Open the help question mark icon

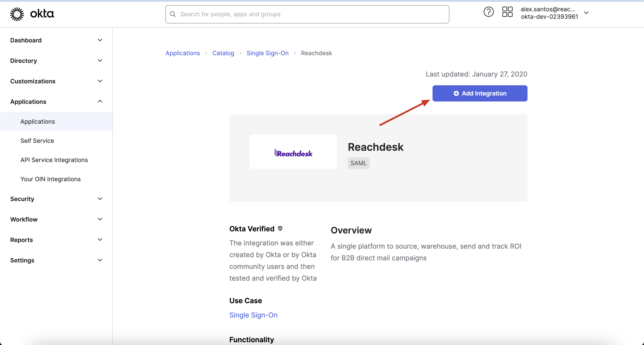pyautogui.click(x=489, y=12)
